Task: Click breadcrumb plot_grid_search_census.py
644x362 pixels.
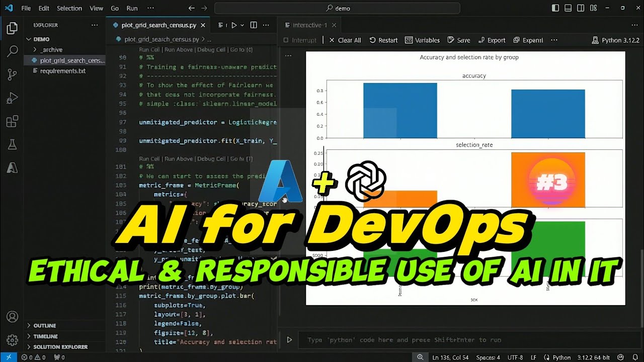Action: (161, 39)
